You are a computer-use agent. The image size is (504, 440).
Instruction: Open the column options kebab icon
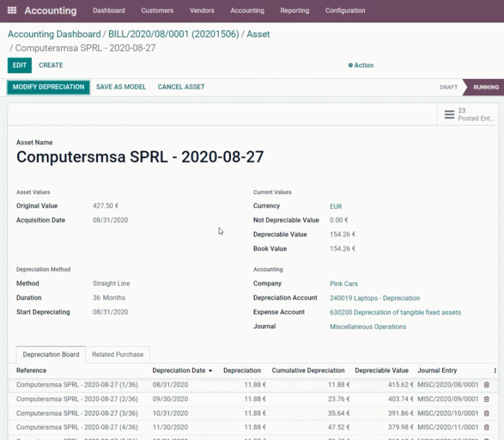pos(494,371)
